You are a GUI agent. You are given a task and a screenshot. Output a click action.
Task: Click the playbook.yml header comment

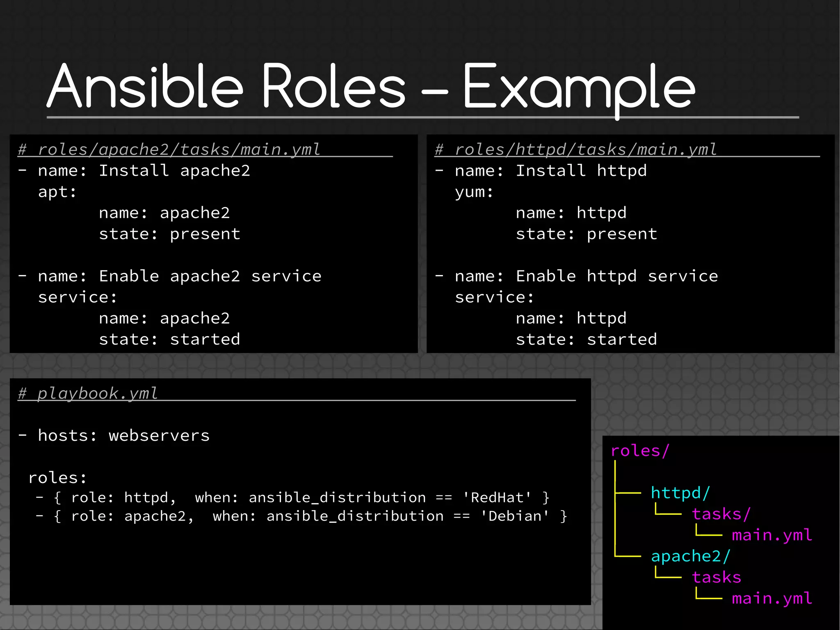(x=88, y=393)
